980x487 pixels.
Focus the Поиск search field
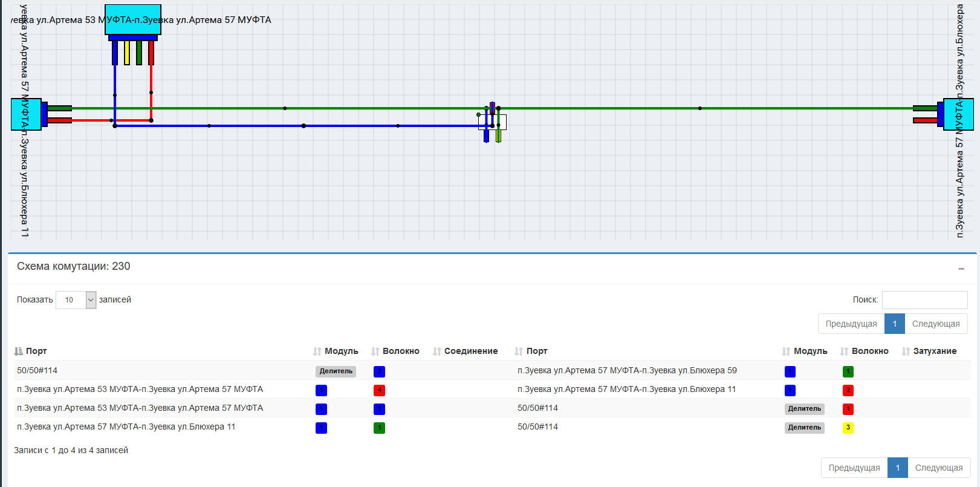pos(924,299)
